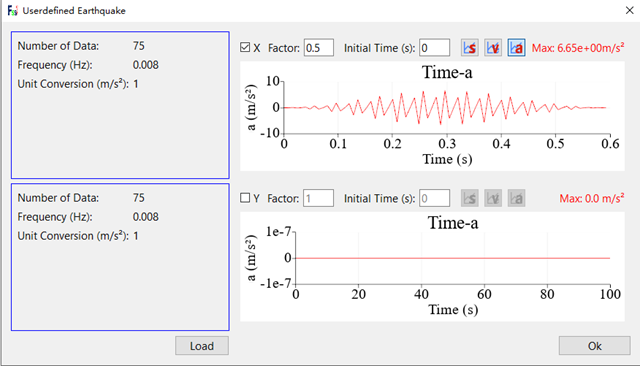Edit the X Initial Time field
640x366 pixels.
[435, 48]
